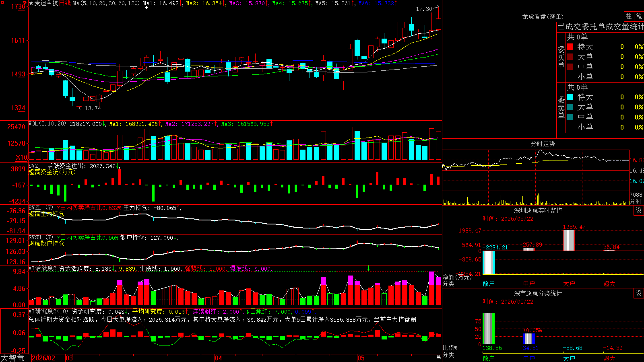Click the 超赢主力持仓 label
This screenshot has height=362, width=644.
[x=46, y=214]
